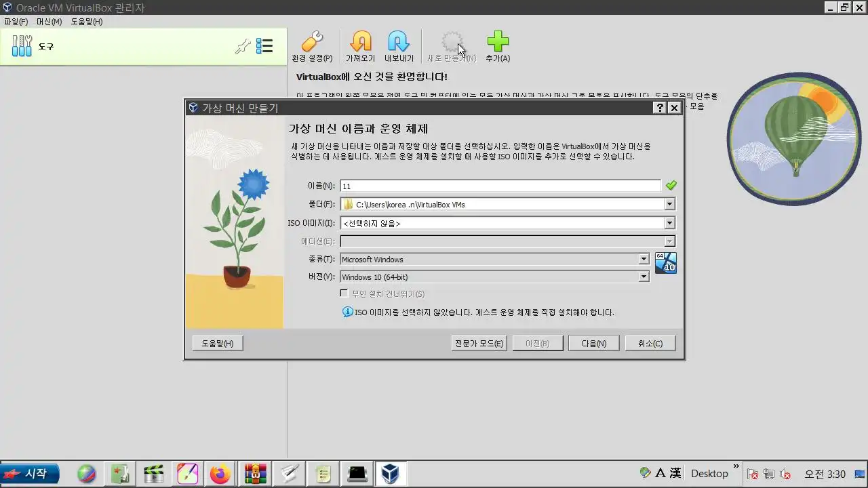
Task: Click the A input mode indicator in tray
Action: click(x=660, y=473)
